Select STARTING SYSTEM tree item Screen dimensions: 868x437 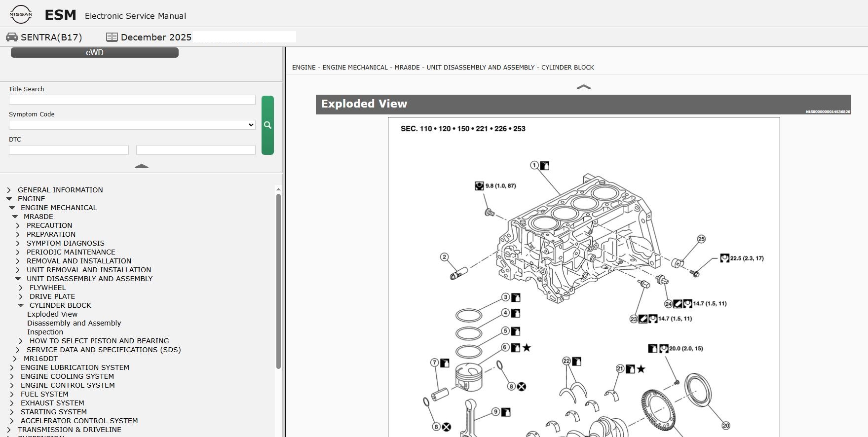pyautogui.click(x=54, y=412)
